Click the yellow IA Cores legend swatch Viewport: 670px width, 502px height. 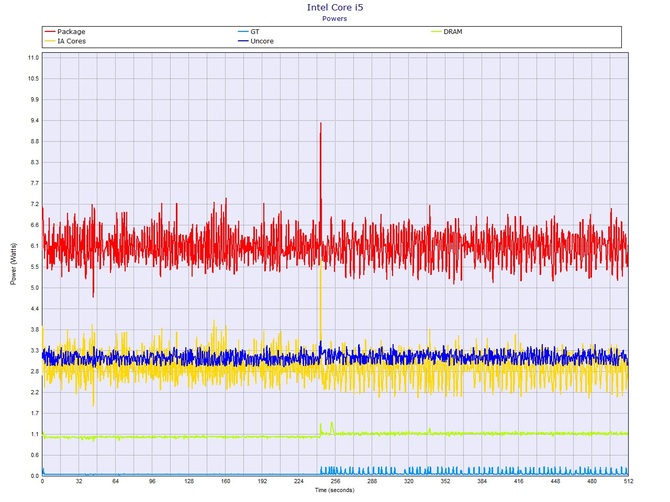coord(50,41)
